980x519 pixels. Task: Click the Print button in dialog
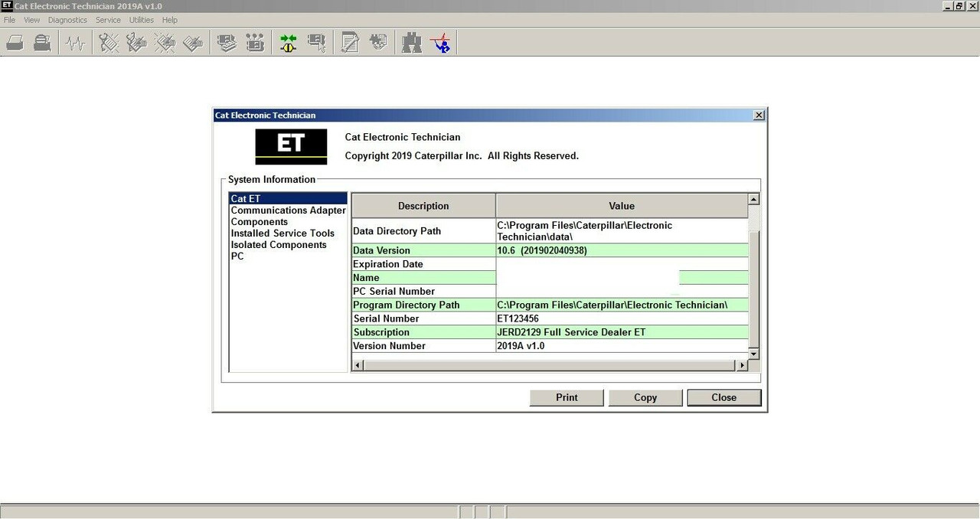[567, 397]
